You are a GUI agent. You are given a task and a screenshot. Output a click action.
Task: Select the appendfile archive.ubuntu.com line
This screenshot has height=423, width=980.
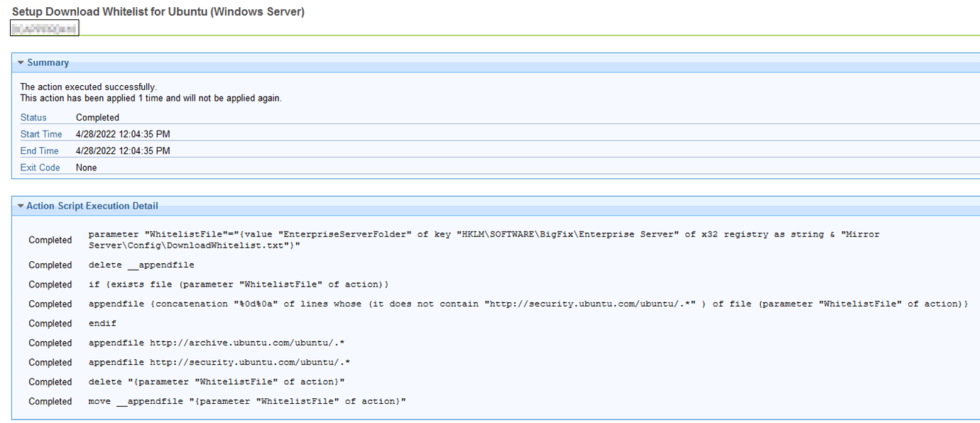point(217,343)
